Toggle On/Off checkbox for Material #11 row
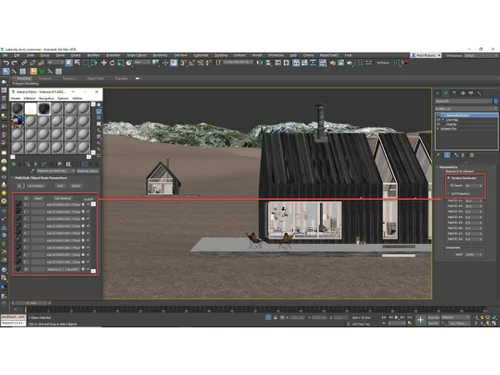This screenshot has width=500, height=375. point(88,269)
